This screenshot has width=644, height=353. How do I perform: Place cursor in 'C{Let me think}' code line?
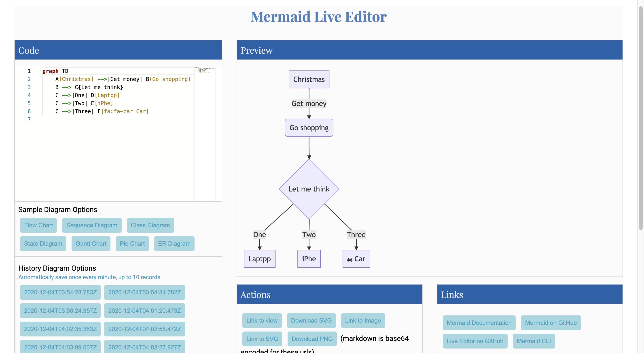(89, 87)
